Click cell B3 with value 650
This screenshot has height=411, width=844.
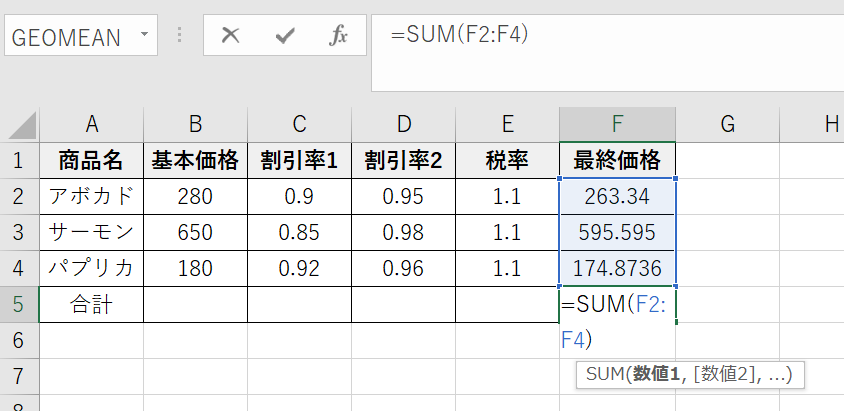pos(195,233)
